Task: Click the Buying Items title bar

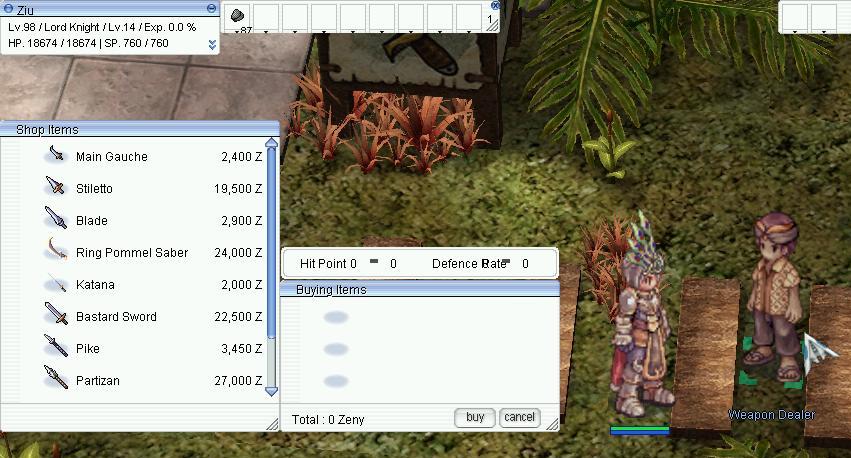Action: (x=420, y=289)
